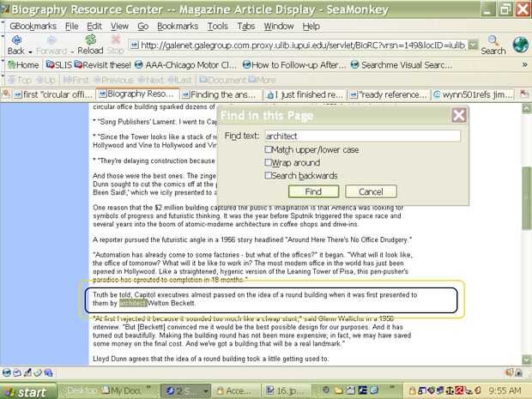Show more bookmarks with the chevron
Image resolution: width=532 pixels, height=399 pixels.
(x=524, y=65)
